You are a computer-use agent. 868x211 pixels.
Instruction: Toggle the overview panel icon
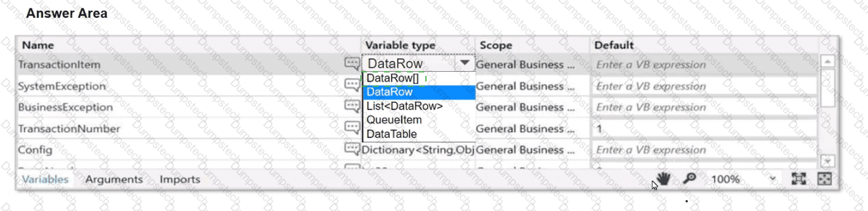(x=825, y=179)
